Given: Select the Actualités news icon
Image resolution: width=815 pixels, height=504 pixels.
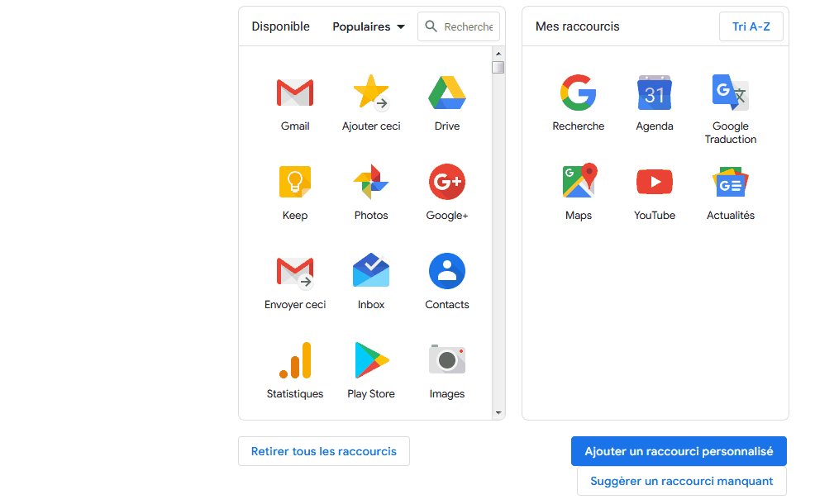Looking at the screenshot, I should [x=731, y=182].
